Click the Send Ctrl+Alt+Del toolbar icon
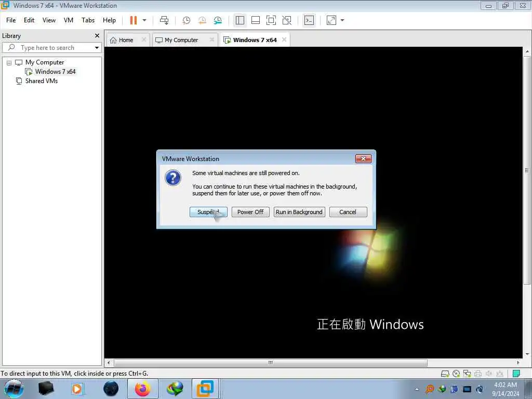This screenshot has height=399, width=532. pos(164,20)
